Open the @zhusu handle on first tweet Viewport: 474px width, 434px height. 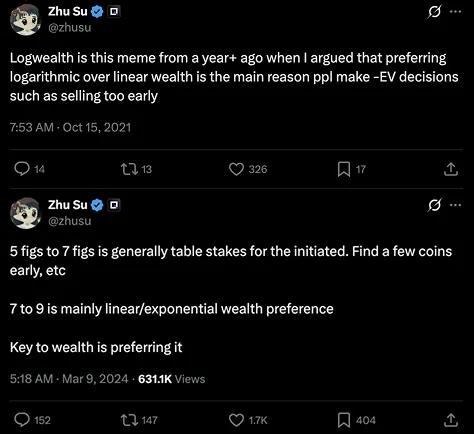point(70,27)
